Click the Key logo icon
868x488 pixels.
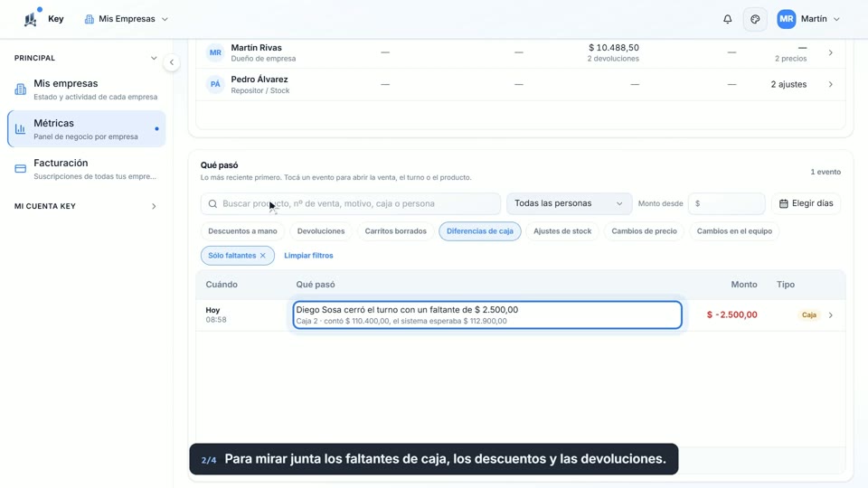point(31,19)
